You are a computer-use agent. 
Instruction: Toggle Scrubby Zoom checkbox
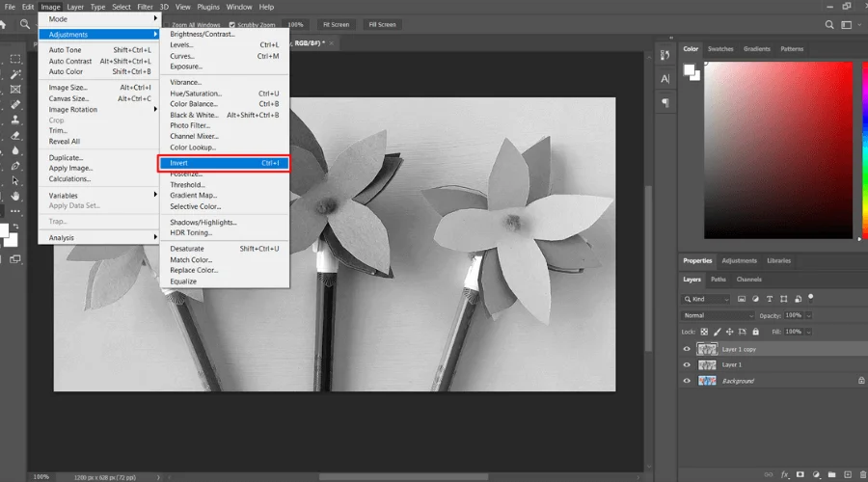click(231, 25)
